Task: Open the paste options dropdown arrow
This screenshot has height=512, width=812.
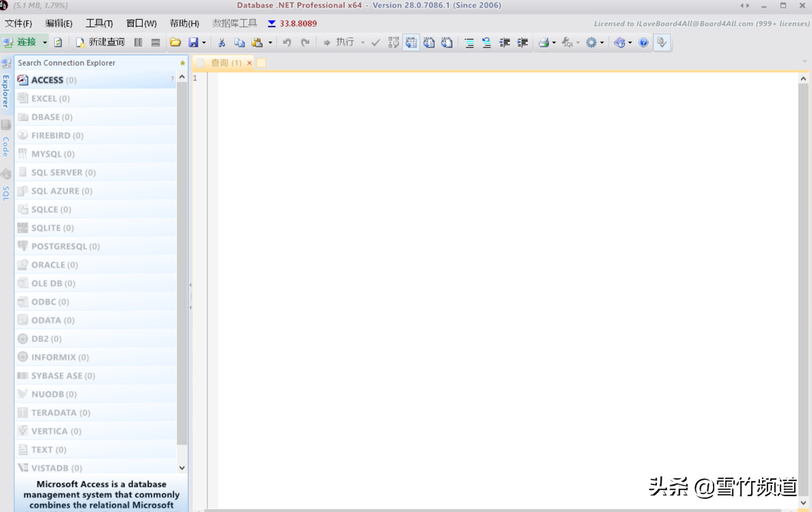Action: click(270, 43)
